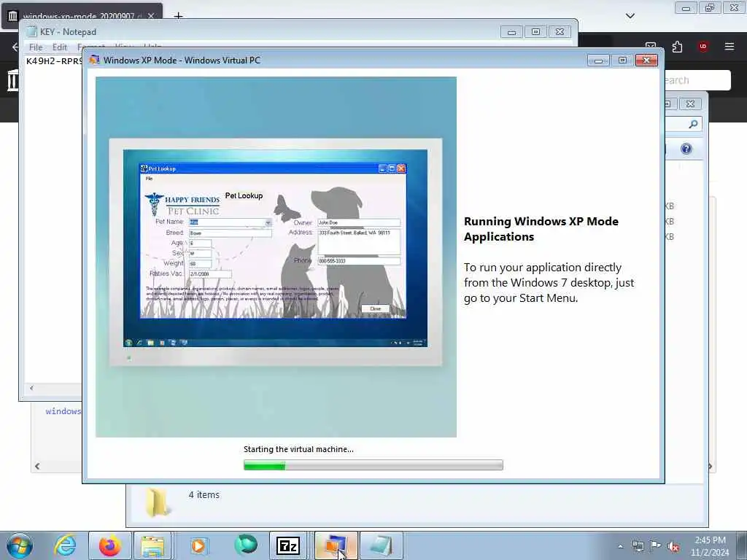Screen dimensions: 747x560
Task: Maximize the KEY - Notepad window
Action: 535,32
